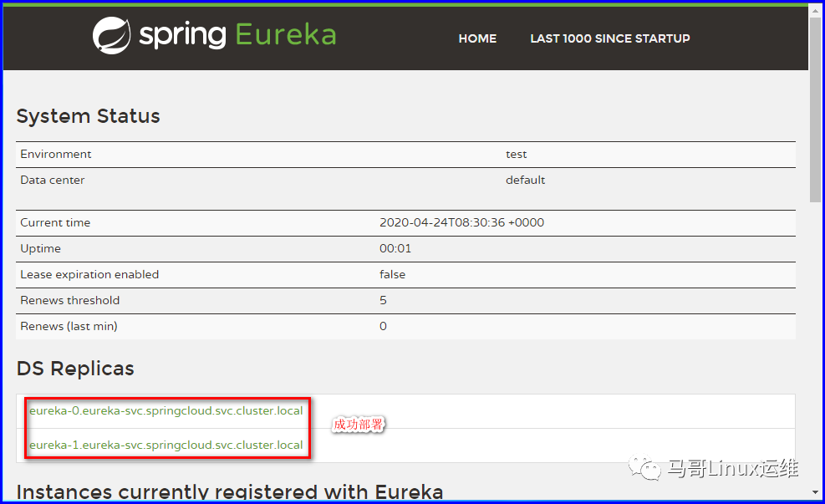Viewport: 825px width, 504px height.
Task: Select the 'Environment' row label
Action: click(x=56, y=154)
